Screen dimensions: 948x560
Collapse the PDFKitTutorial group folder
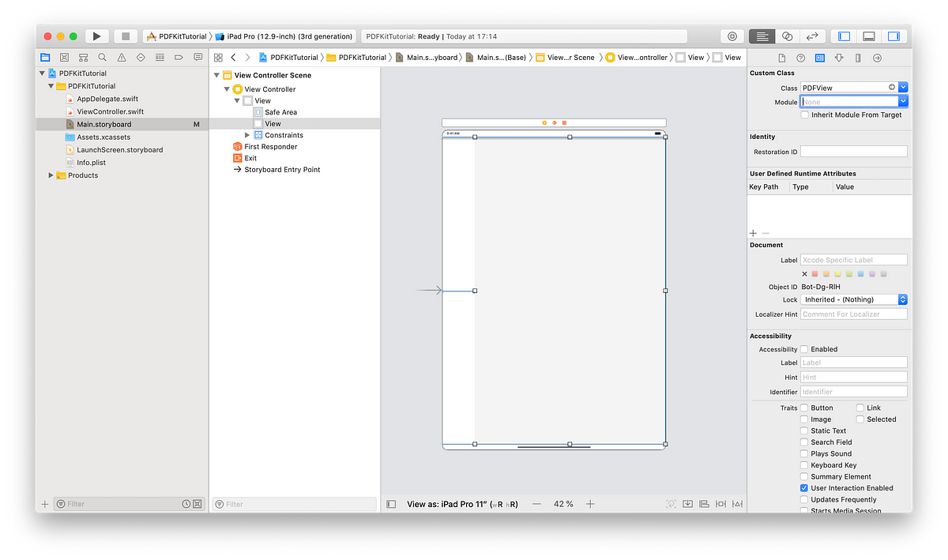[x=51, y=86]
